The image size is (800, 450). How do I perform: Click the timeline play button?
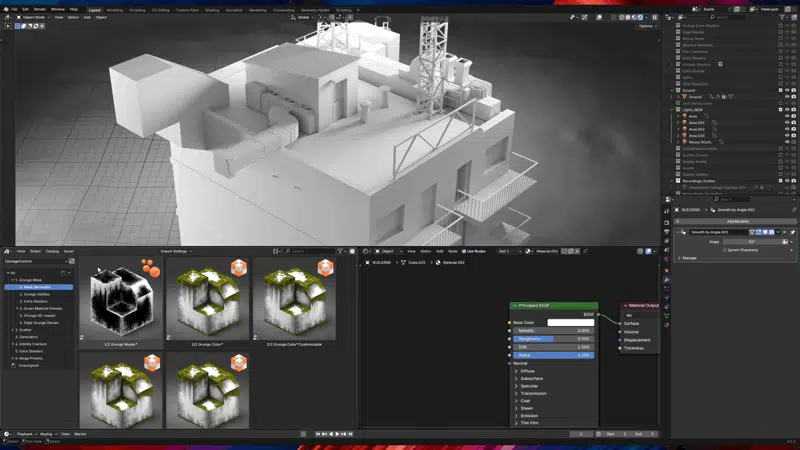(337, 434)
